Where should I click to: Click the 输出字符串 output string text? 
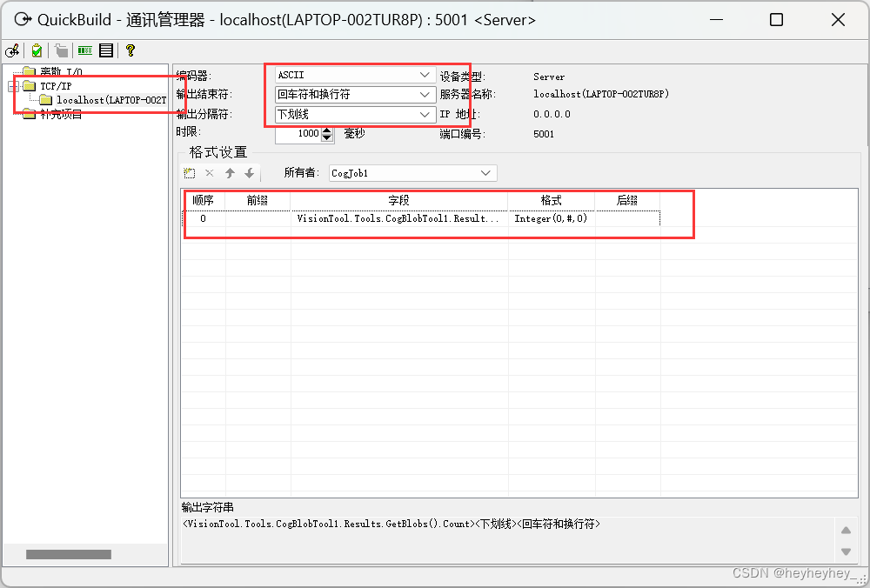point(391,524)
